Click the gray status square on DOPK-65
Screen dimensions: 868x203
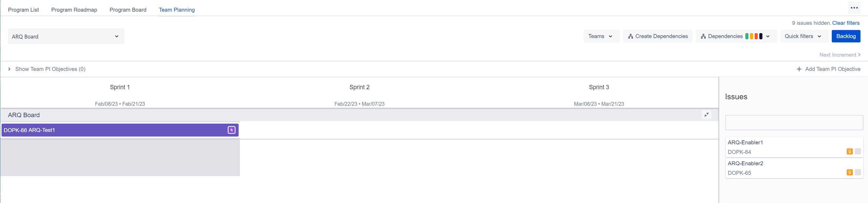858,172
